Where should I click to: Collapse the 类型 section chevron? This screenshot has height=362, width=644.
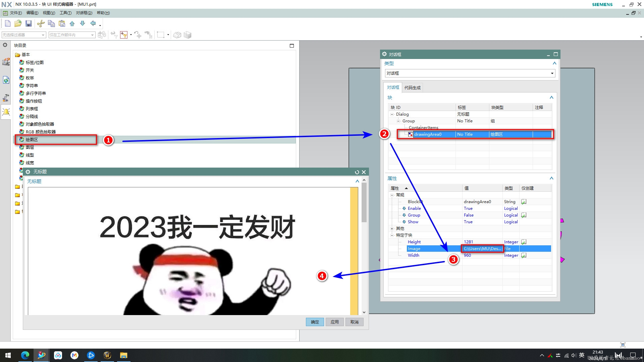(x=554, y=63)
